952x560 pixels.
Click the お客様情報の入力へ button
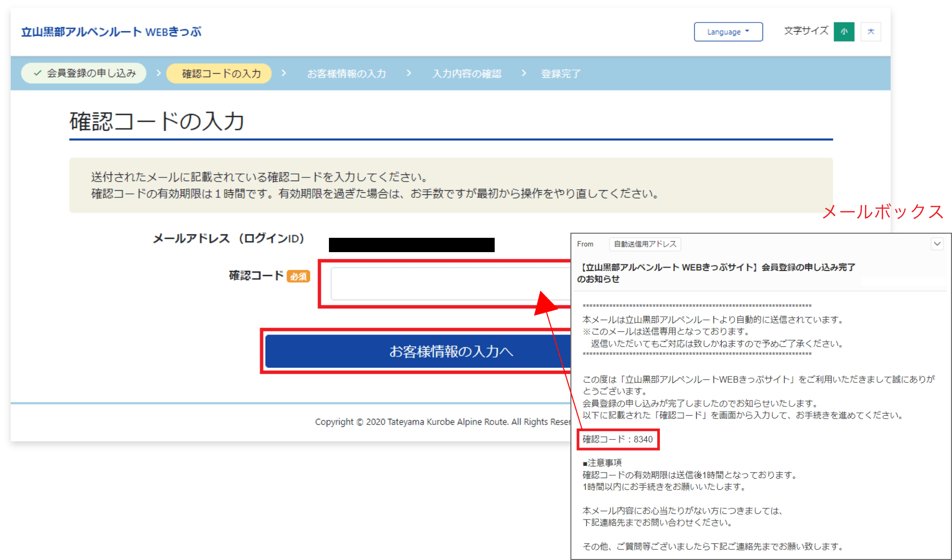418,351
